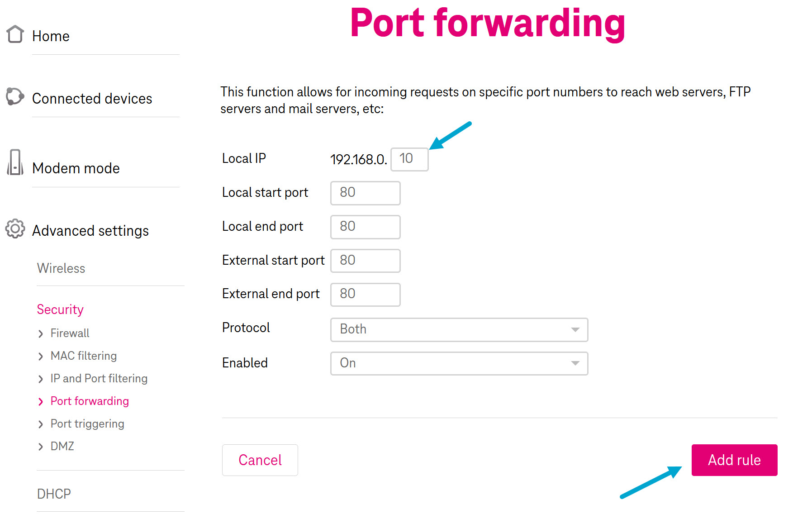Open Advanced settings via the gear icon
The image size is (812, 514).
(x=14, y=229)
